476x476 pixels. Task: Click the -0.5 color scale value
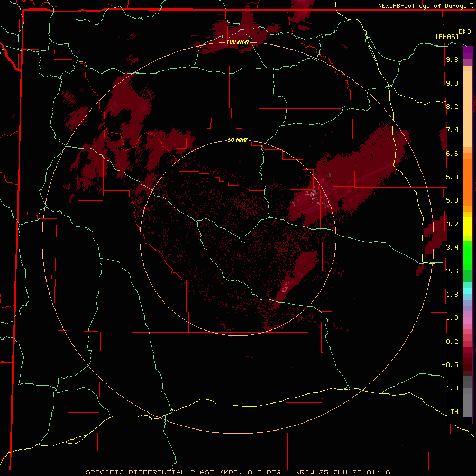pyautogui.click(x=450, y=365)
